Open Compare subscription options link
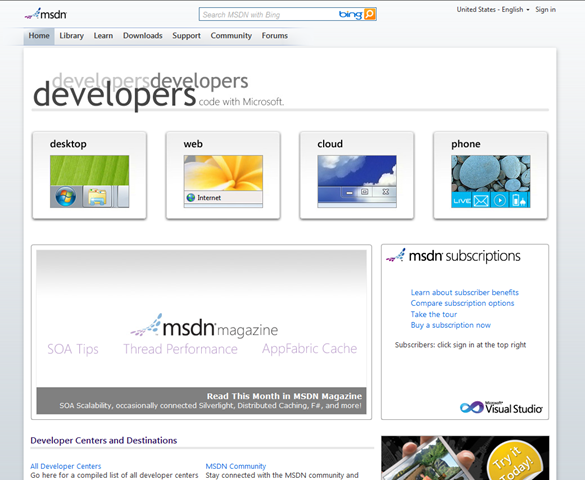The height and width of the screenshot is (480, 585). pyautogui.click(x=462, y=303)
